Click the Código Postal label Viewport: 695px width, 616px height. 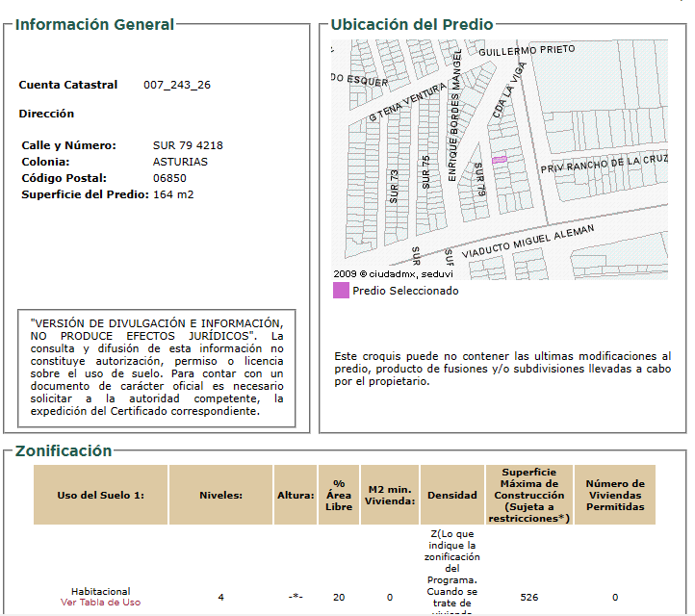click(64, 178)
